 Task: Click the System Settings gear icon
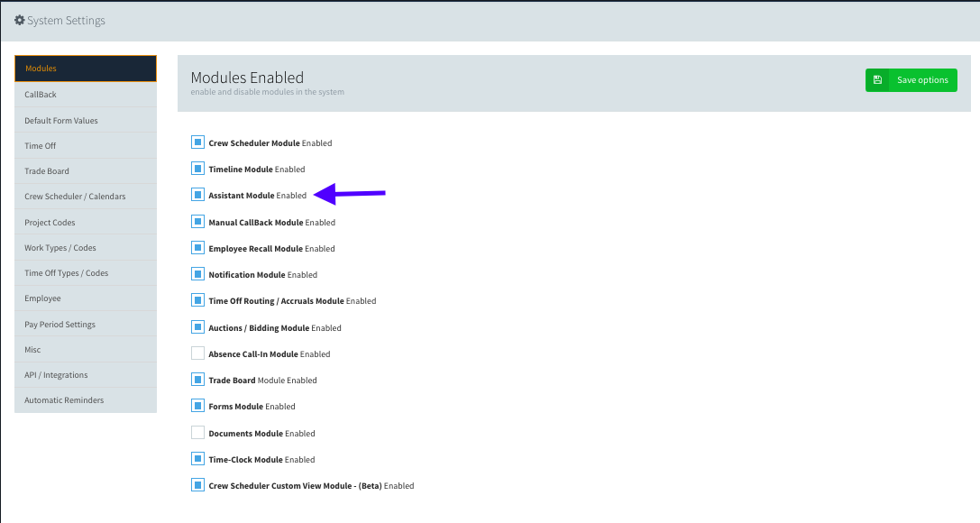click(19, 20)
